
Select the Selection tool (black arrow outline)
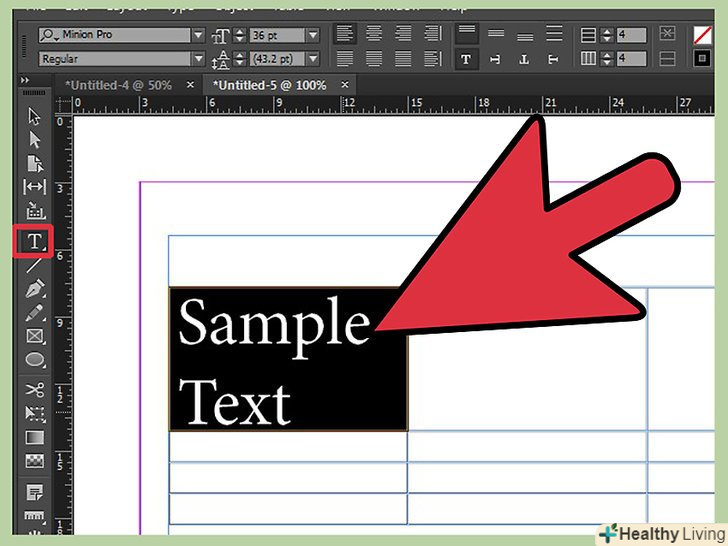[x=34, y=116]
